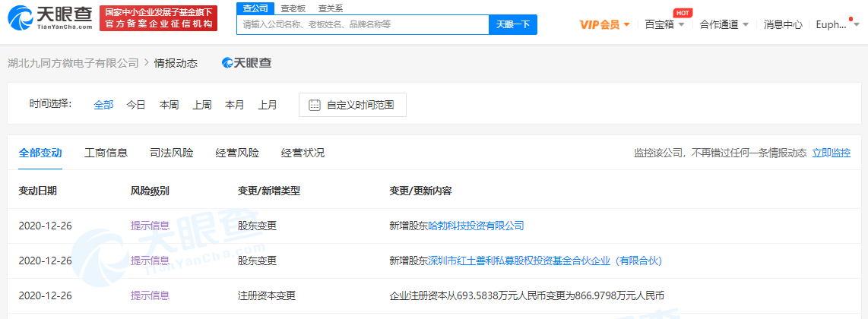Select 今日 time filter

(135, 105)
